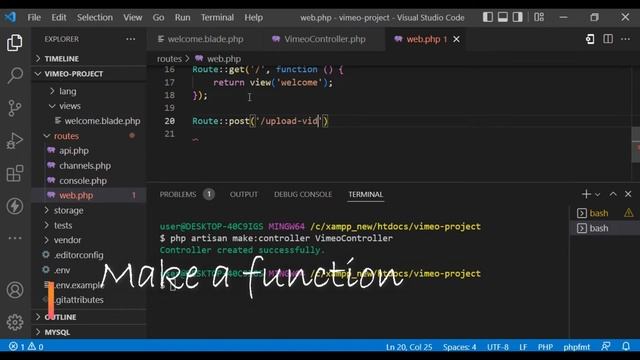Collapse the routes folder
The width and height of the screenshot is (640, 360).
coord(89,136)
